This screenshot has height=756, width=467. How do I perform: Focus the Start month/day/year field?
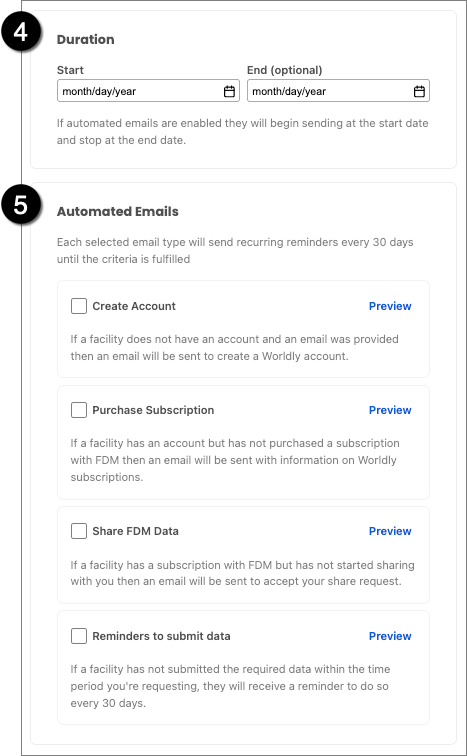tap(148, 91)
